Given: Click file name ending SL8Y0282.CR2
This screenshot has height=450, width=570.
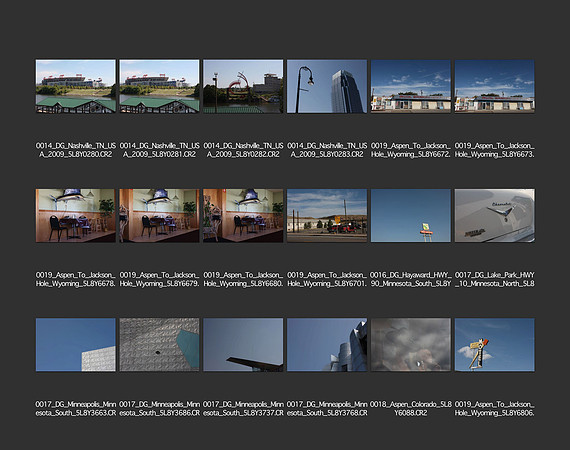Looking at the screenshot, I should [x=243, y=150].
